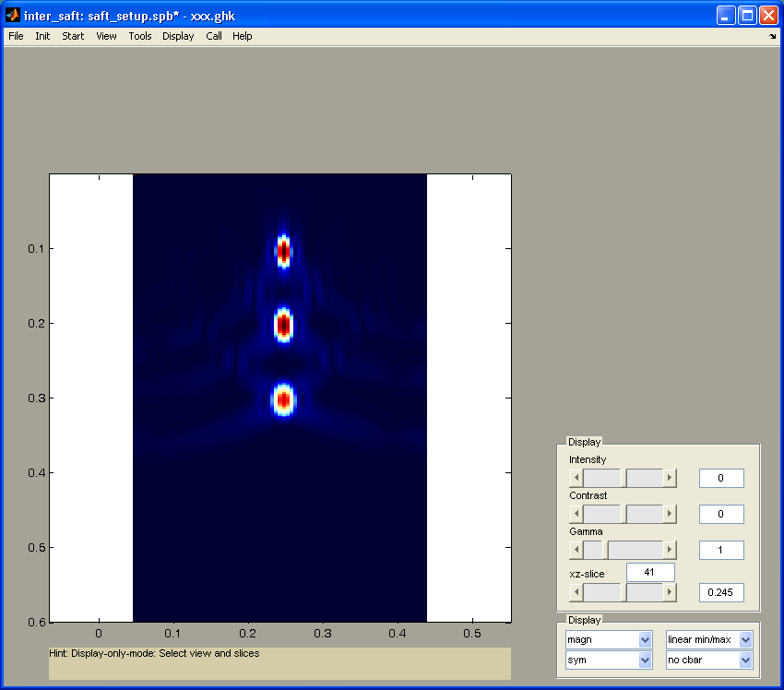Click Contrast slider right arrow

tap(670, 514)
